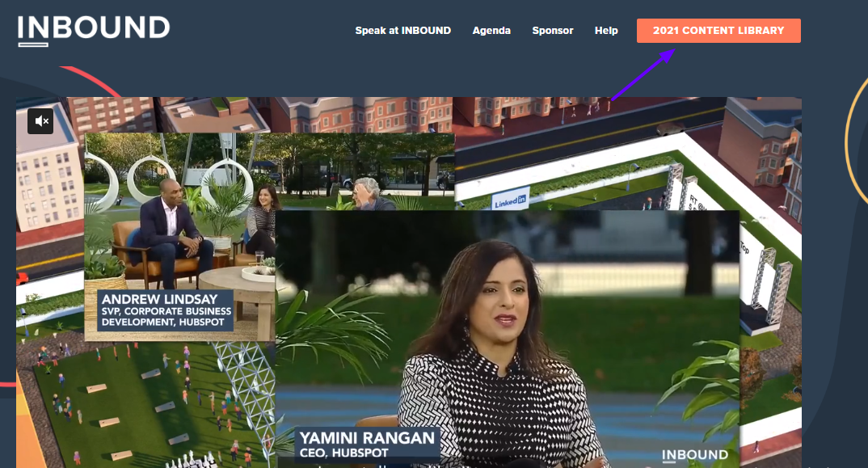Click the LinkedIn billboard in the video

pyautogui.click(x=510, y=199)
